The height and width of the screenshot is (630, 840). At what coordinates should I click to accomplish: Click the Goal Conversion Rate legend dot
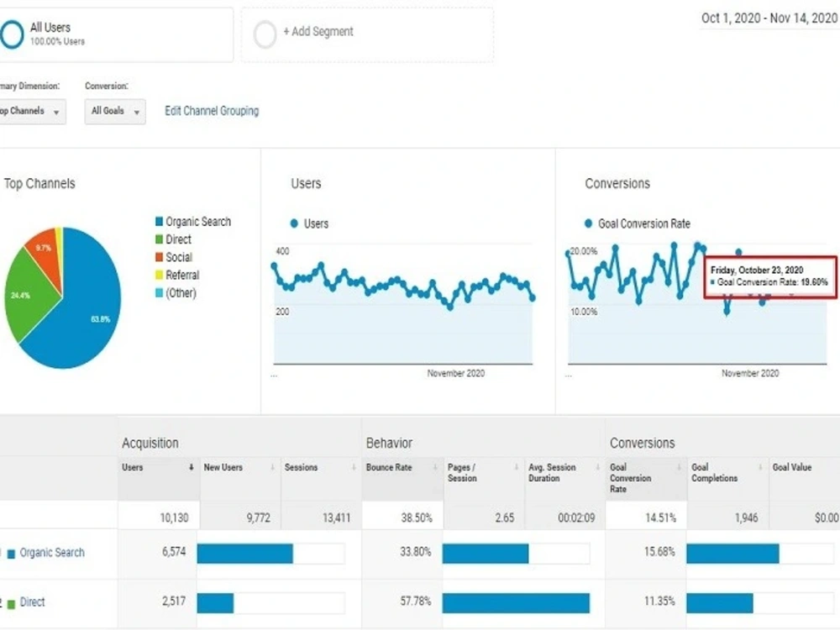click(x=588, y=223)
